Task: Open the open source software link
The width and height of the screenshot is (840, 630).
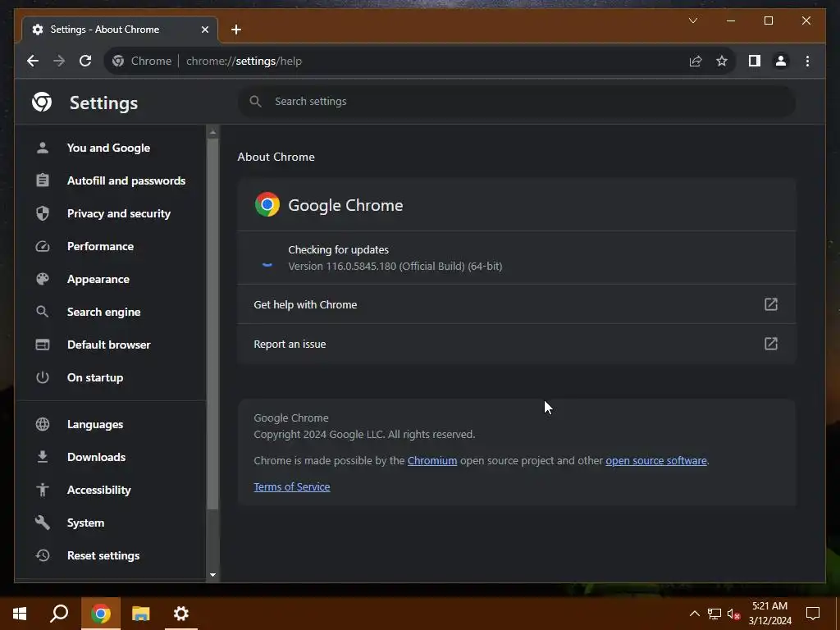Action: click(x=656, y=461)
